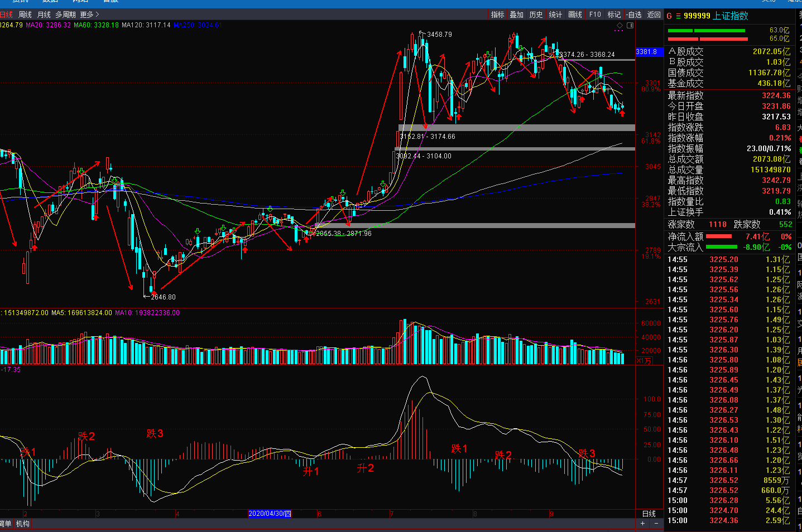Click the 今日开盘 value 3231.86

point(776,106)
